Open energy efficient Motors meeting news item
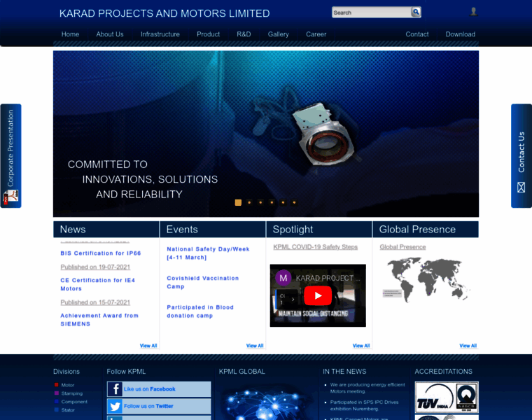The width and height of the screenshot is (532, 420). tap(367, 388)
